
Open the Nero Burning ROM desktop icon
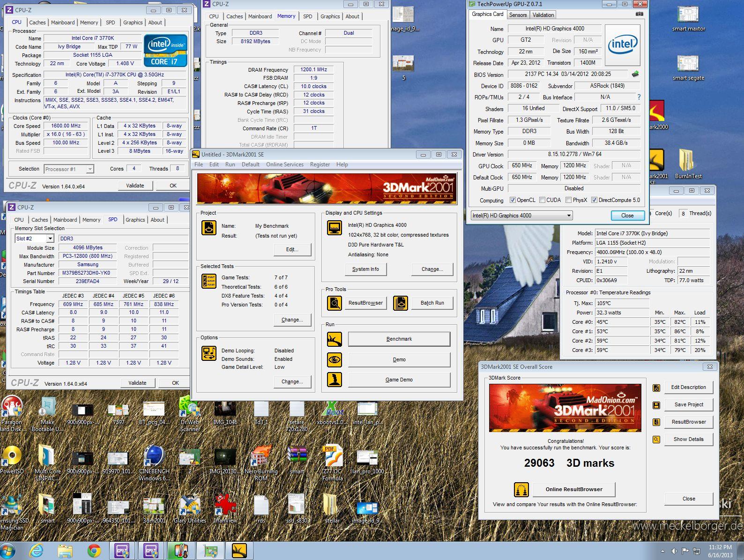click(261, 463)
